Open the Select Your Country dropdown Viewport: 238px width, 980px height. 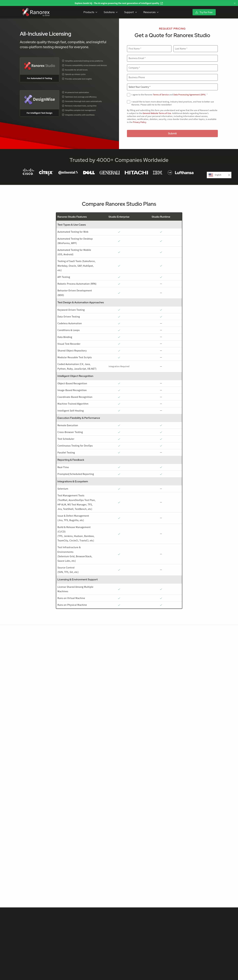(172, 87)
